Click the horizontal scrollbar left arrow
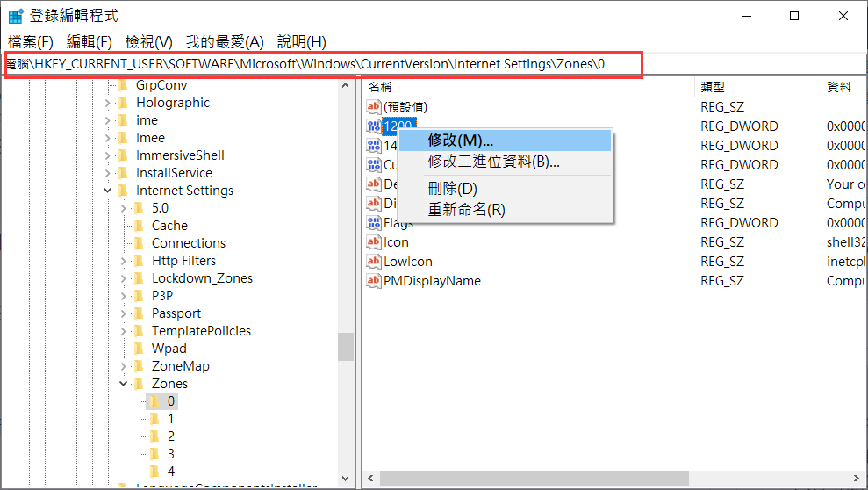Screen dimensions: 868x490 pos(371,478)
